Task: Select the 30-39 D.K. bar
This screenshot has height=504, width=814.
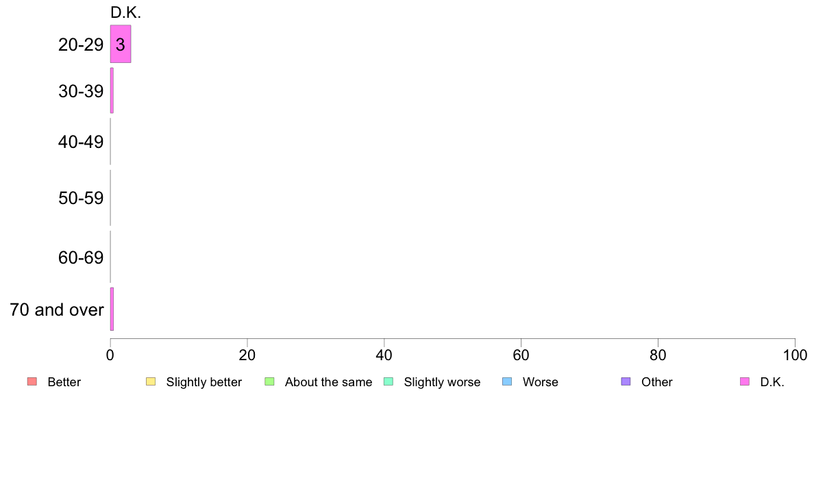Action: (x=112, y=90)
